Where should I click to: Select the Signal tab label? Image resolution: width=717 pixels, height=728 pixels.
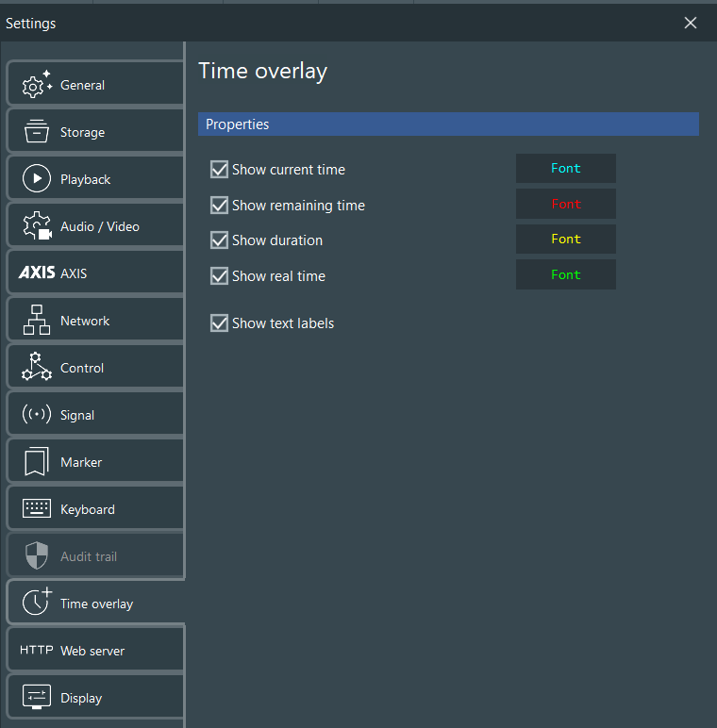(x=77, y=416)
